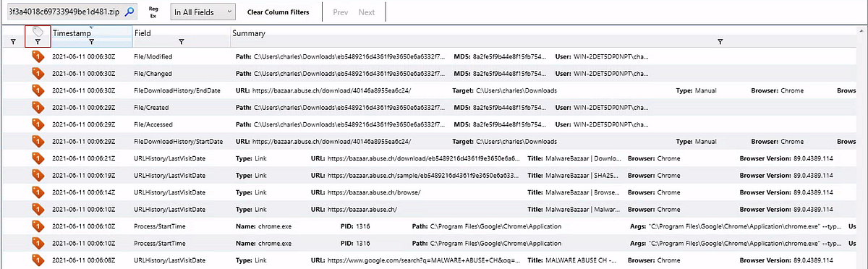This screenshot has width=868, height=269.
Task: Select the File/Accessed field cell
Action: click(153, 124)
